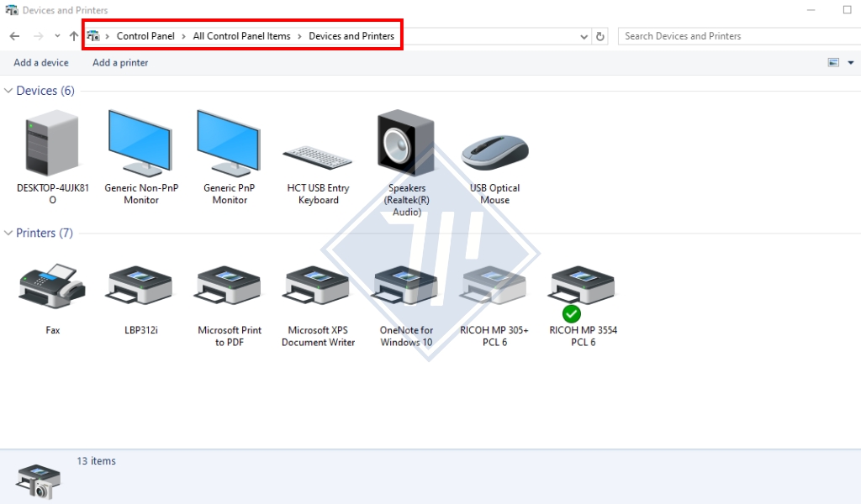The height and width of the screenshot is (504, 861).
Task: Click the LBP312i printer icon
Action: 140,287
